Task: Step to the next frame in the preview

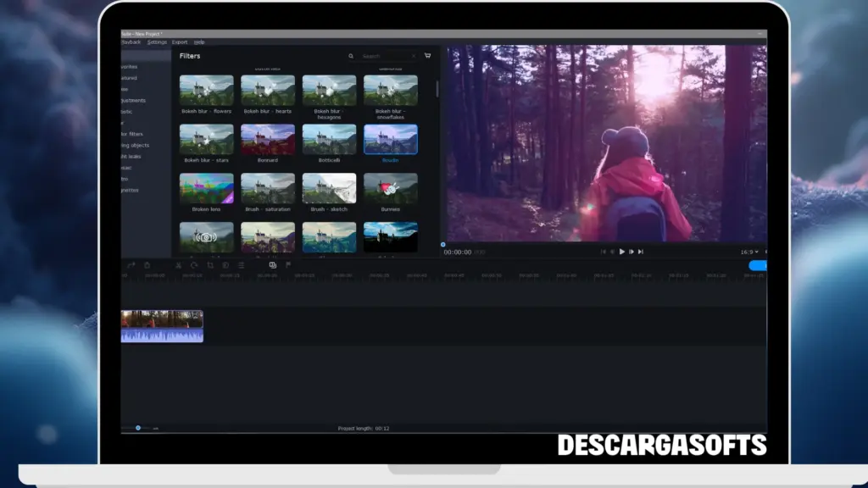Action: (x=631, y=251)
